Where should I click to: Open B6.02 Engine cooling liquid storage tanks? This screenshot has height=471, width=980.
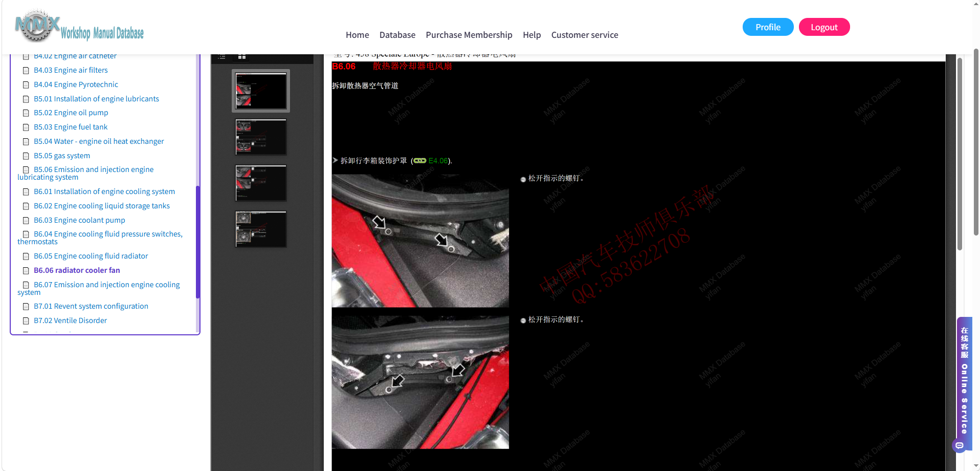point(102,206)
